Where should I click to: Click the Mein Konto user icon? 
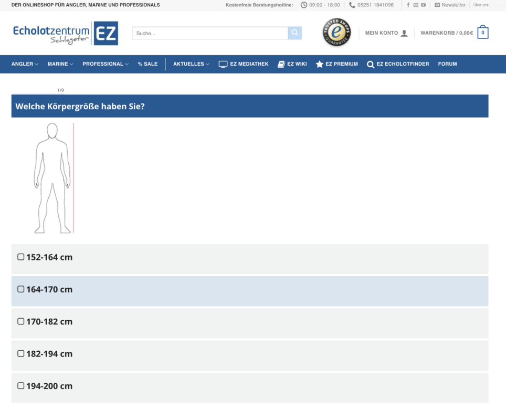pyautogui.click(x=404, y=33)
